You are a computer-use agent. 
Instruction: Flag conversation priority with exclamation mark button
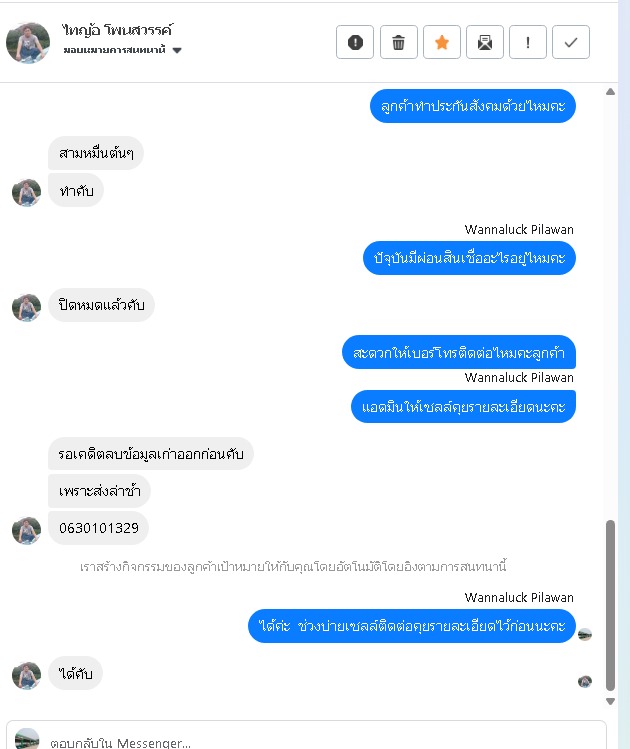528,43
